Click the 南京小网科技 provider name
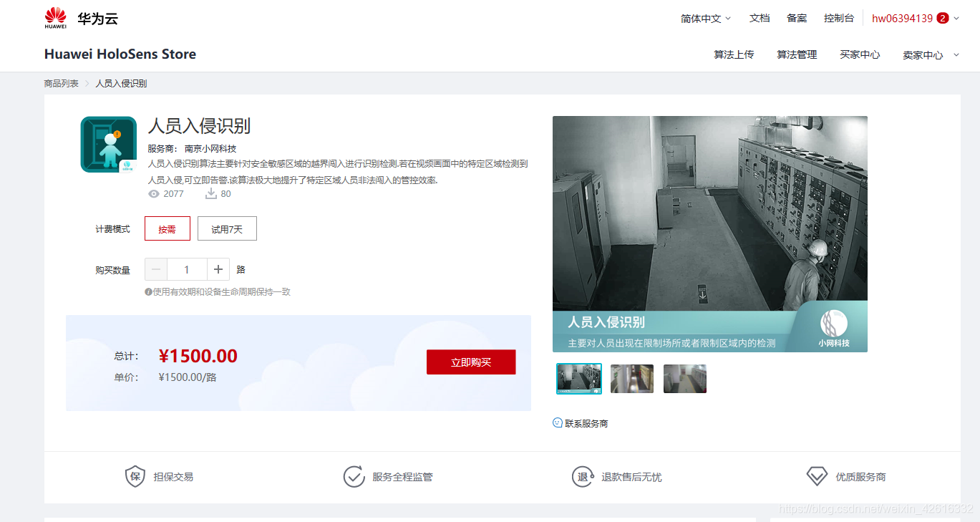This screenshot has width=980, height=522. pyautogui.click(x=210, y=149)
